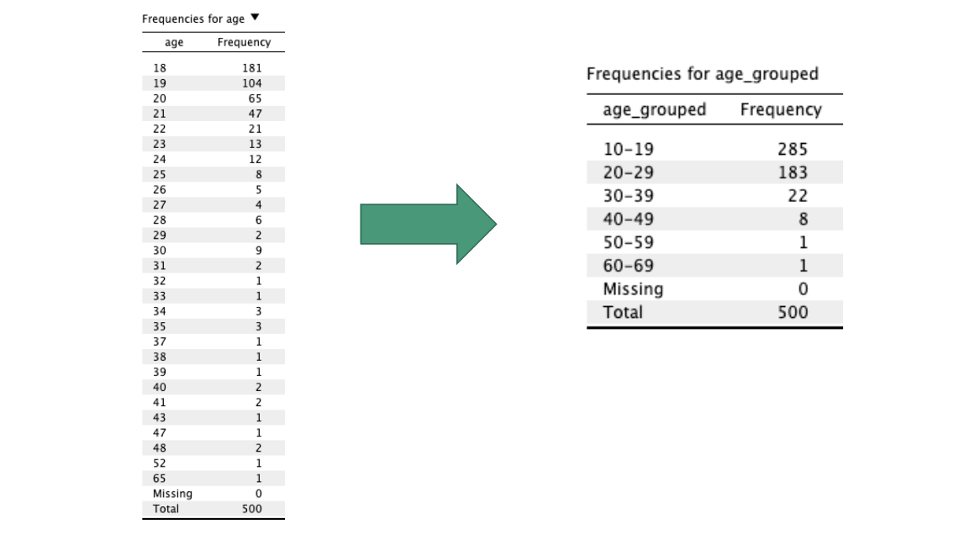Click the frequency value 104 for age 19

point(251,83)
